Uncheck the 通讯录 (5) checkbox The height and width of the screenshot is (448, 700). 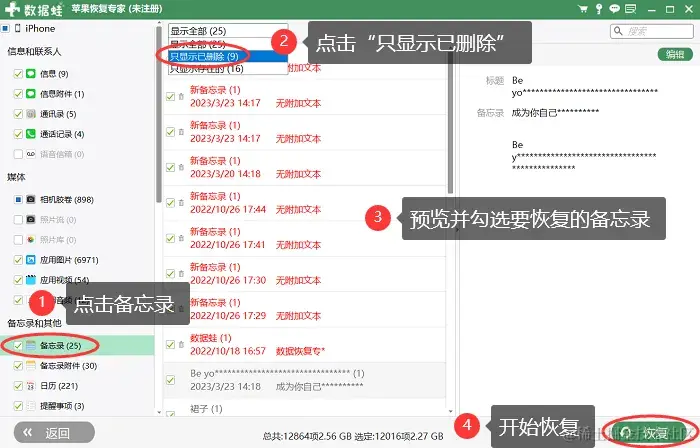(x=18, y=114)
